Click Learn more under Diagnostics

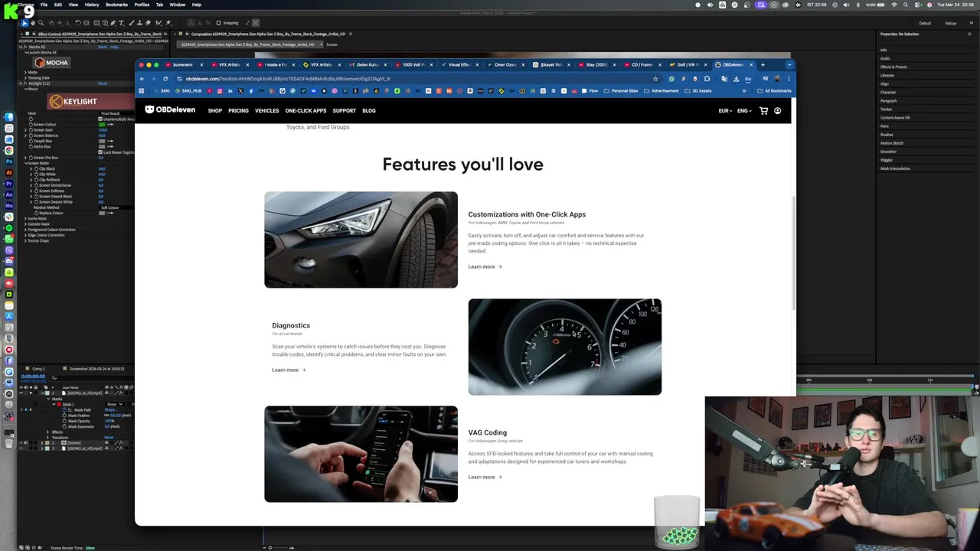[x=289, y=370]
